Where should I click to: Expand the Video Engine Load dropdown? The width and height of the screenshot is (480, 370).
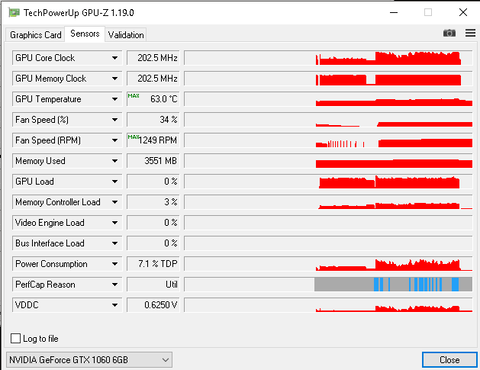click(x=115, y=223)
